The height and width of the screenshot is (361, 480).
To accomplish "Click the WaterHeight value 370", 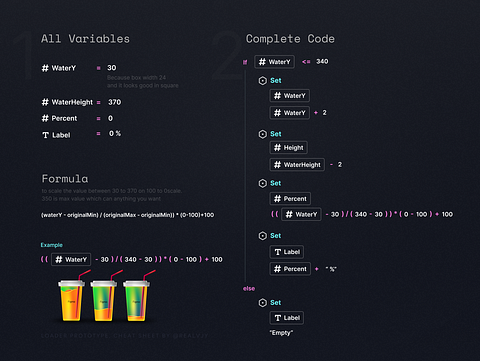I will 114,102.
